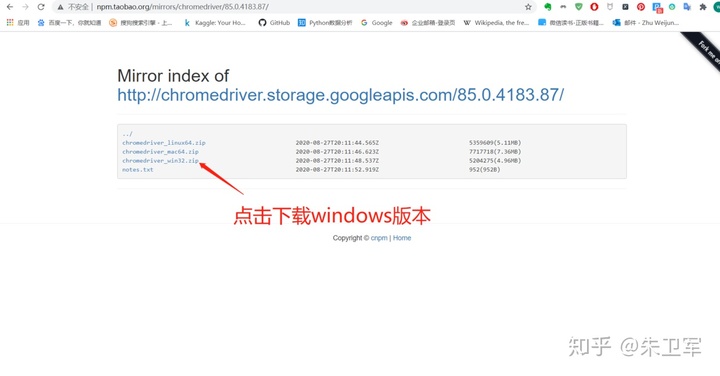Select the 5359609(5.11MB) size text
Image resolution: width=720 pixels, height=376 pixels.
click(x=495, y=143)
